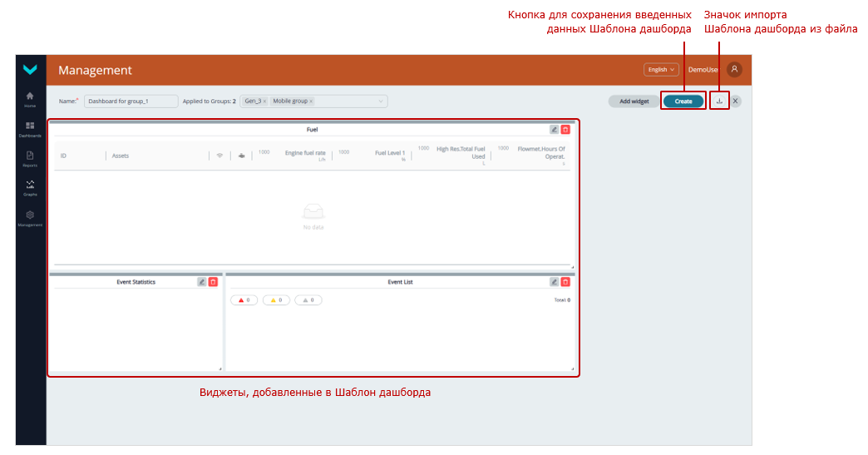Delete the Event Statistics widget
This screenshot has height=455, width=868.
[x=213, y=282]
